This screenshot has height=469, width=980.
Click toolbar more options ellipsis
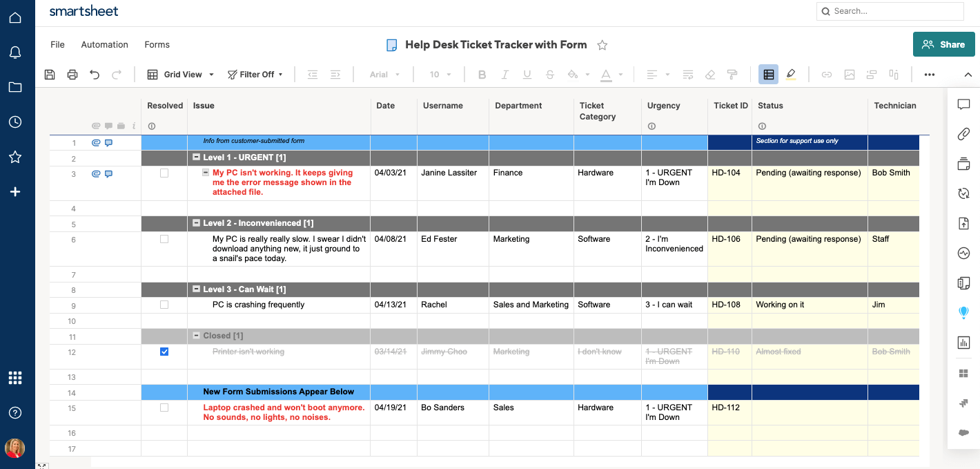(930, 75)
